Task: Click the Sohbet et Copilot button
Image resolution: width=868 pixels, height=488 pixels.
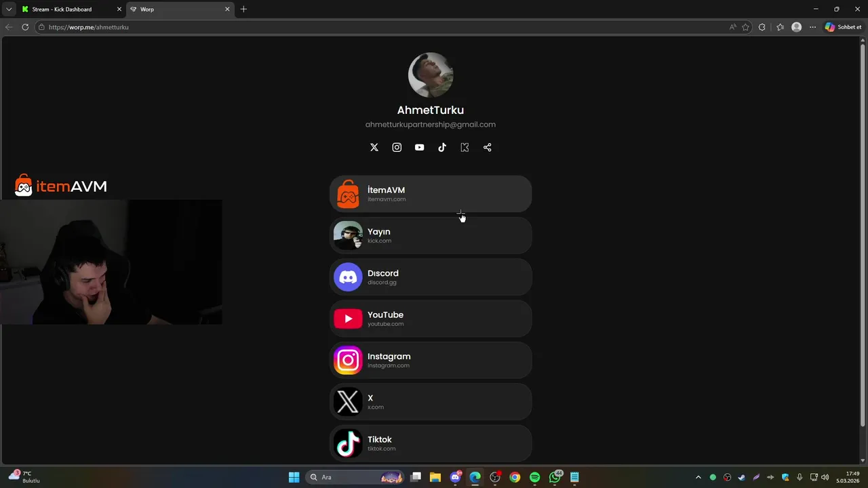Action: tap(843, 27)
